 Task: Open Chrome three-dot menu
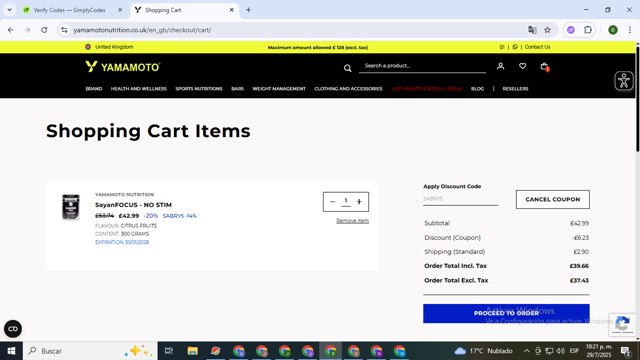pyautogui.click(x=630, y=30)
